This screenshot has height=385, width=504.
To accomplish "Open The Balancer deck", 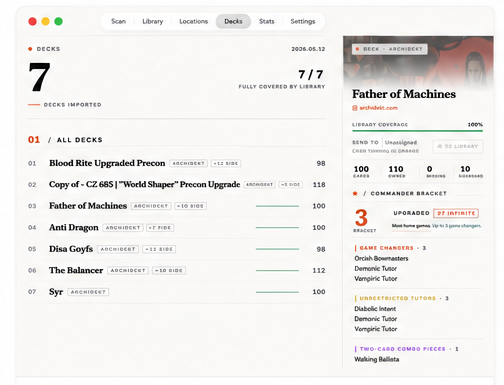I will [177, 270].
